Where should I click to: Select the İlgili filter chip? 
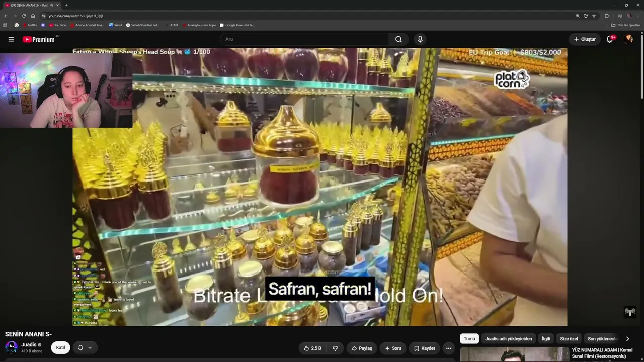pos(546,339)
